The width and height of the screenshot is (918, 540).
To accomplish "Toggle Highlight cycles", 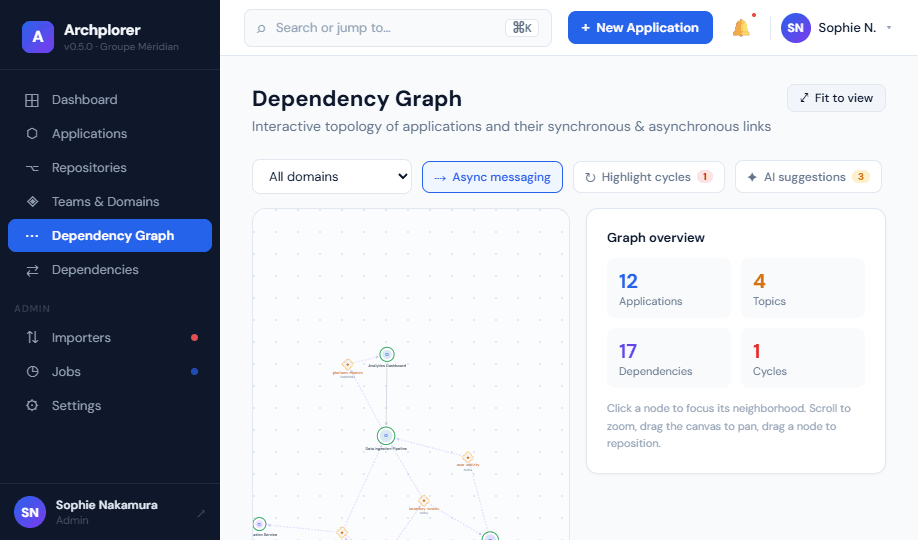I will coord(649,177).
